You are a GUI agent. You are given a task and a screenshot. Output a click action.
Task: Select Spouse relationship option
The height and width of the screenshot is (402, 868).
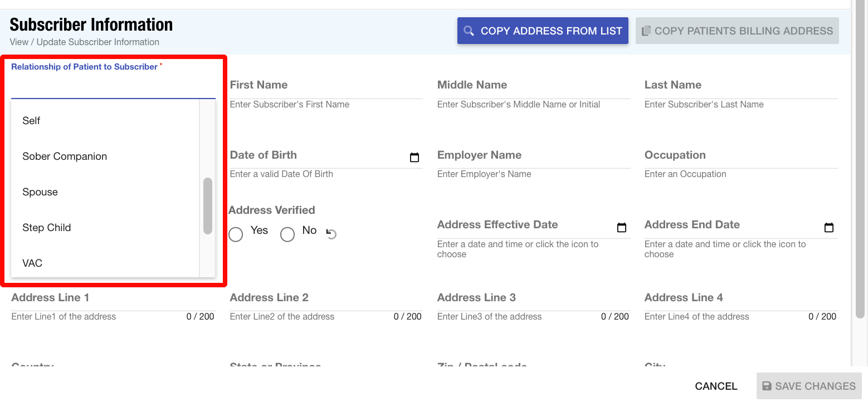point(40,192)
